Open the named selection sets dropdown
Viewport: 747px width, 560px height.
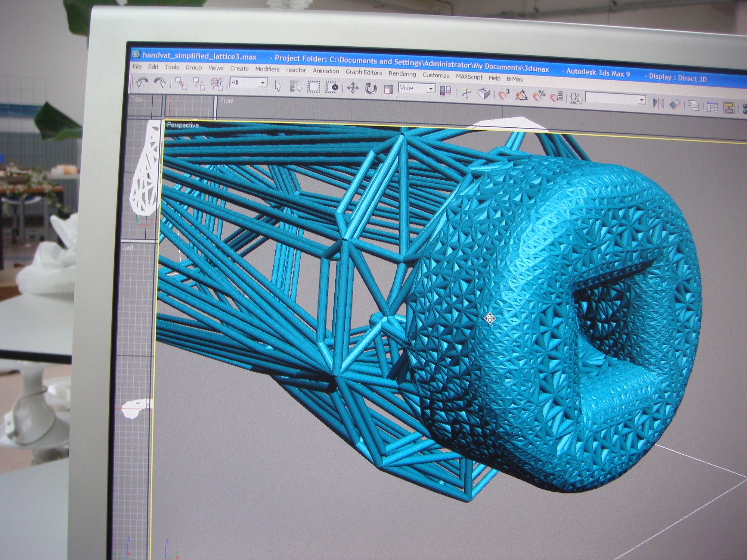pos(642,100)
